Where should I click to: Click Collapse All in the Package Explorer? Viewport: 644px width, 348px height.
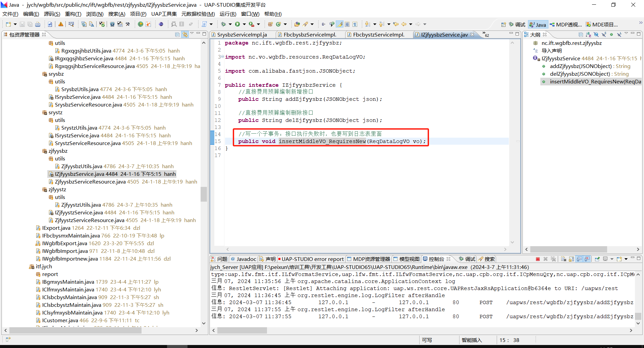177,34
